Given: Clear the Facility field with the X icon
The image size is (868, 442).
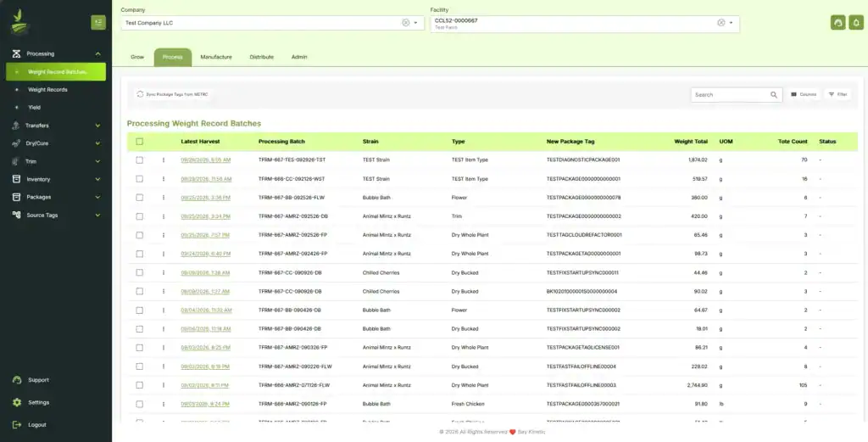Looking at the screenshot, I should tap(721, 23).
